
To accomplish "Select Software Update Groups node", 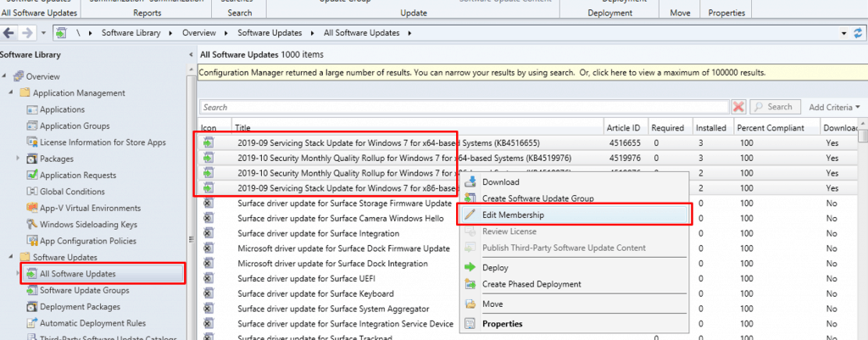I will 84,290.
